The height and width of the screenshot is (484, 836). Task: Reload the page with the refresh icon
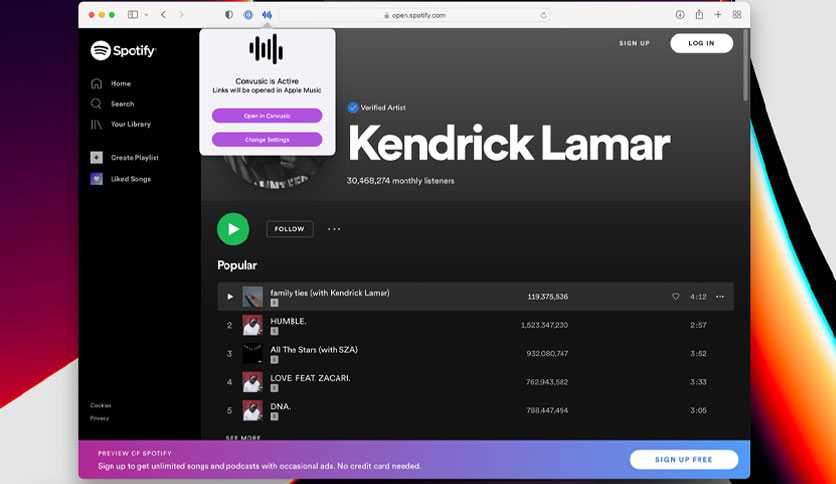click(x=543, y=15)
